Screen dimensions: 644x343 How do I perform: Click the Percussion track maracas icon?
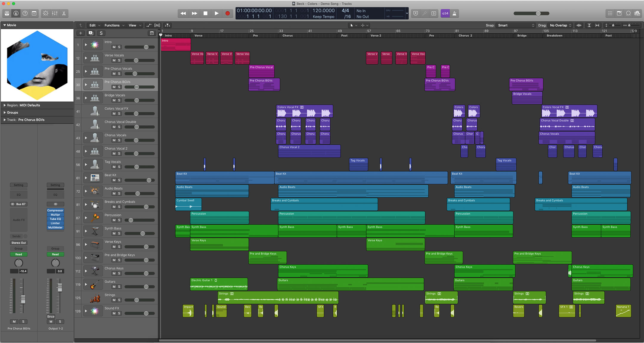coord(95,218)
